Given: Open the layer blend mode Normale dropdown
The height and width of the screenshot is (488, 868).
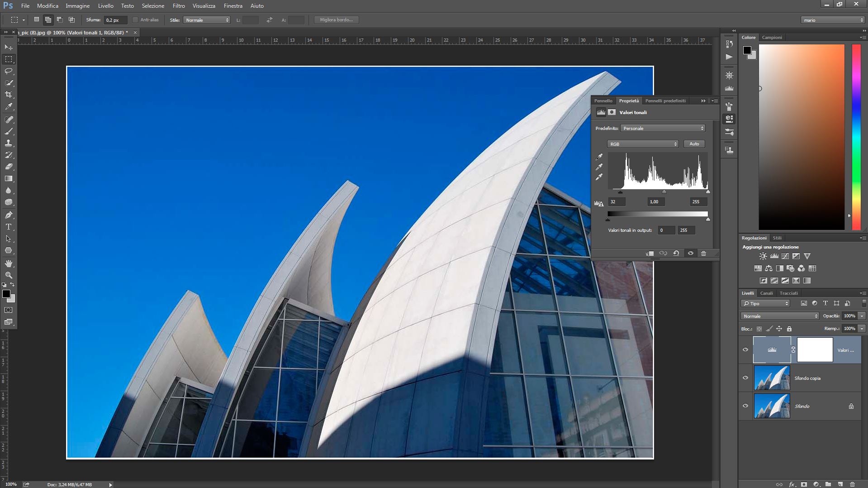Looking at the screenshot, I should point(780,316).
